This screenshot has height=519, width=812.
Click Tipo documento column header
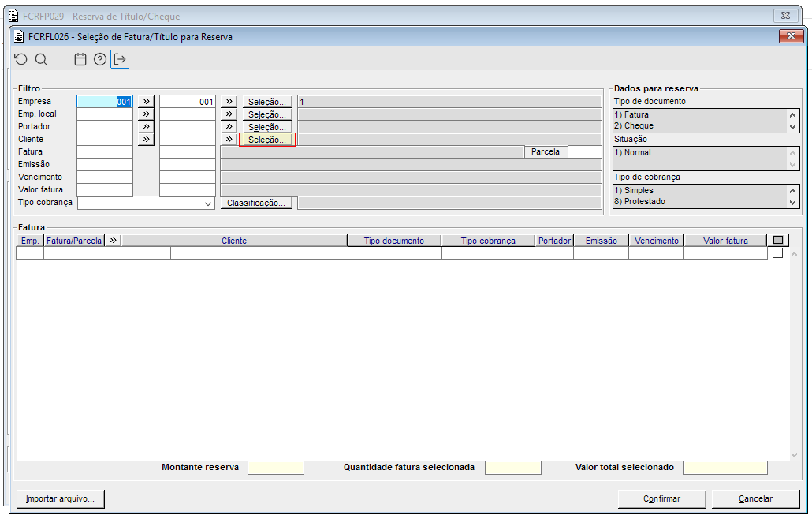tap(394, 241)
